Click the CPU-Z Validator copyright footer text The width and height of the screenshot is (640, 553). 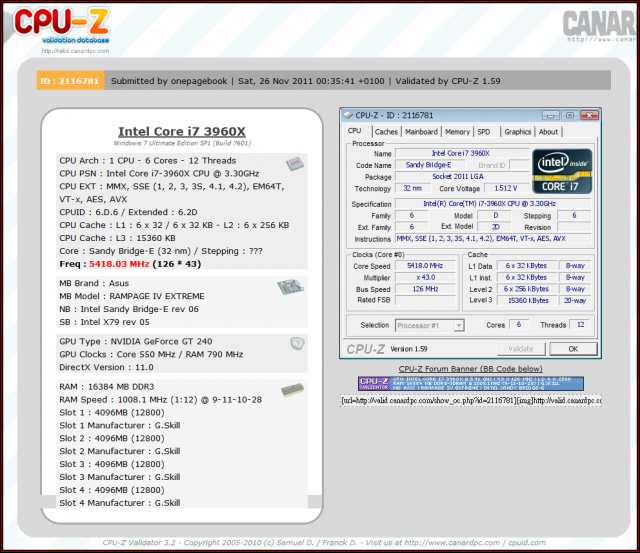pos(324,543)
